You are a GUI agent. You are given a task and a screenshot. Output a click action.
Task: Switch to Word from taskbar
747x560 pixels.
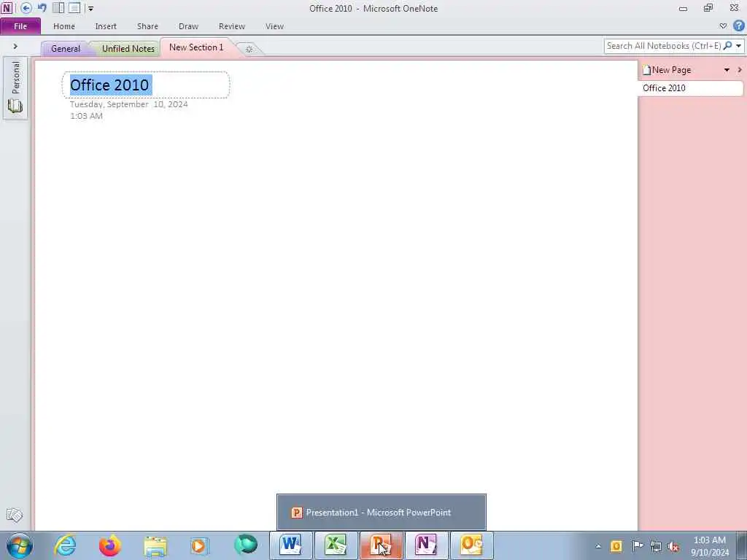(290, 545)
